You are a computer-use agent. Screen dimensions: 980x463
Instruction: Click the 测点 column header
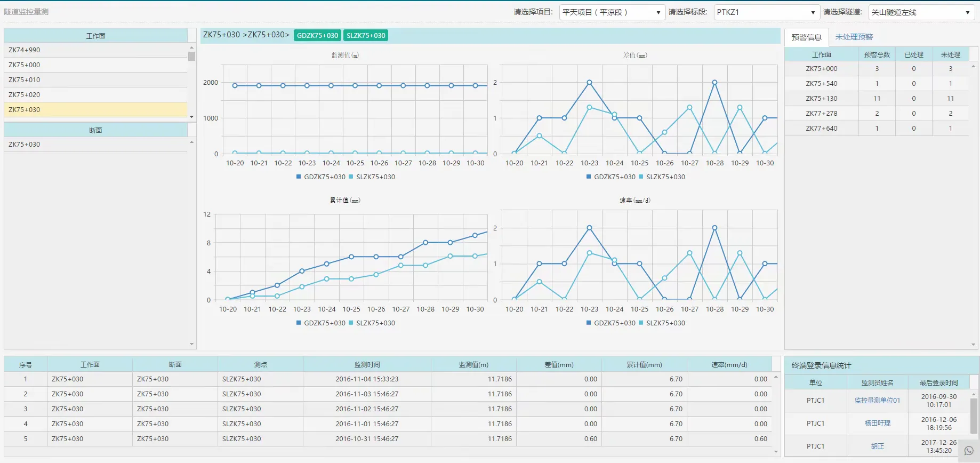tap(260, 365)
